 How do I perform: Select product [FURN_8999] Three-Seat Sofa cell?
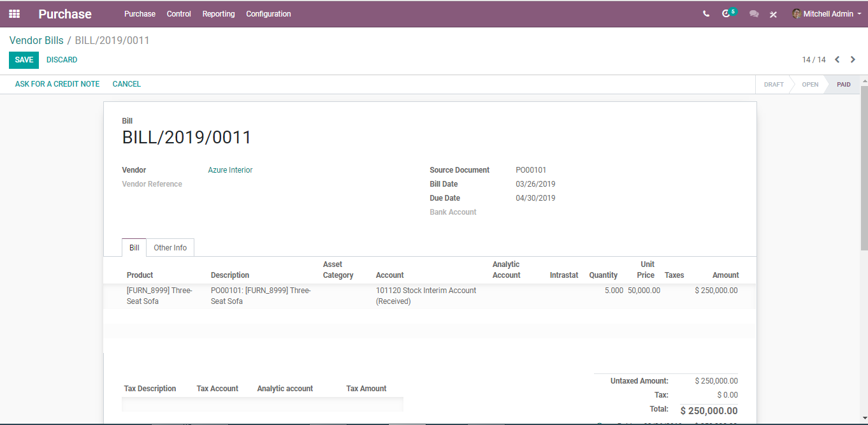[159, 296]
